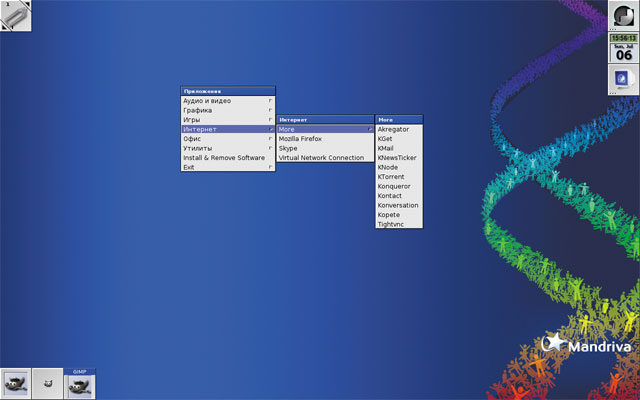Select the highlighted Интернет menu entry

[x=228, y=129]
